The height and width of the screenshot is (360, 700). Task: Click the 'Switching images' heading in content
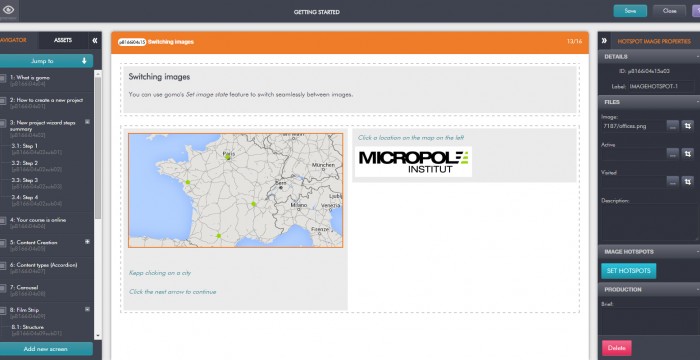[x=159, y=77]
